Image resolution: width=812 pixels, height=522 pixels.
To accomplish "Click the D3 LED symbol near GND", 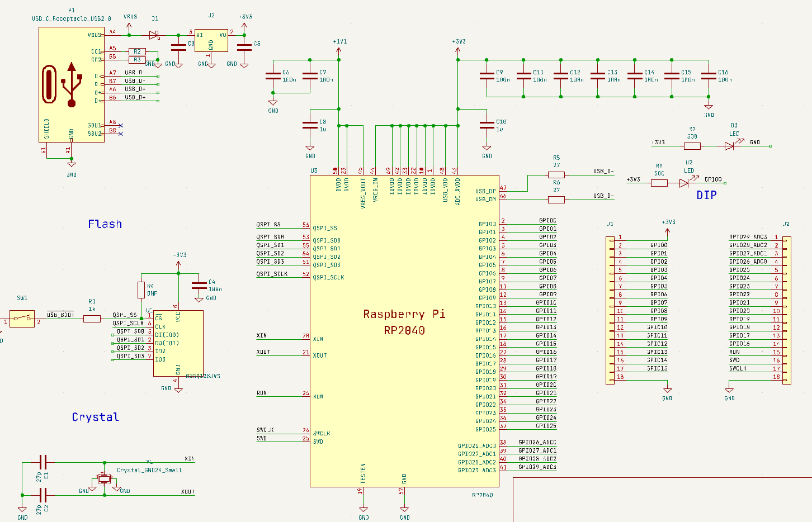I will [729, 146].
